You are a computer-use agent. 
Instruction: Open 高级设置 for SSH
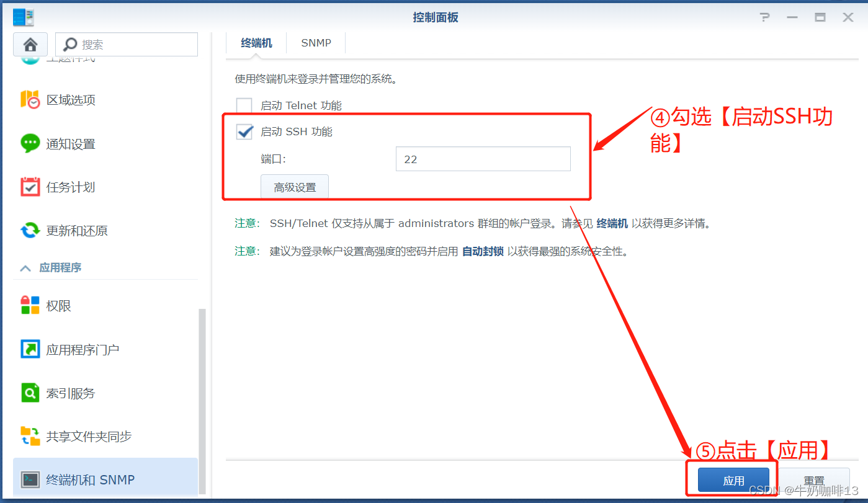(x=295, y=187)
